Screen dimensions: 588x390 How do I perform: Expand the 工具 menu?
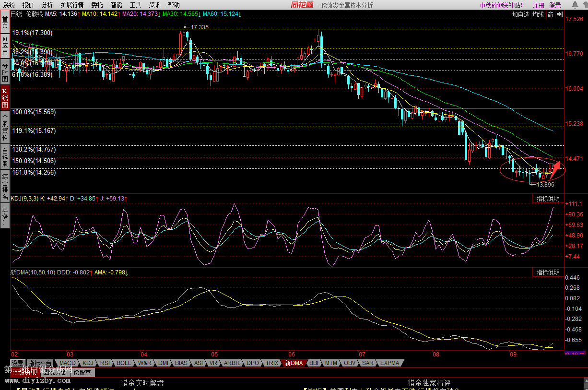(x=136, y=5)
